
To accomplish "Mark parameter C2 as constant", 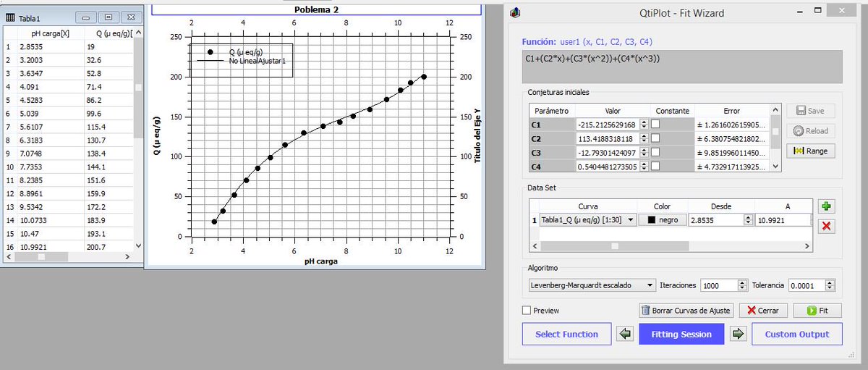I will [655, 138].
